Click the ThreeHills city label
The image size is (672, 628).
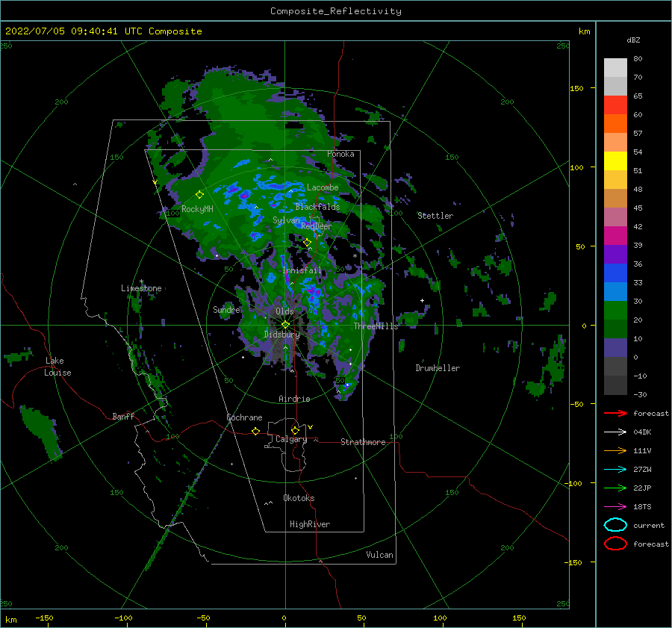(x=376, y=326)
